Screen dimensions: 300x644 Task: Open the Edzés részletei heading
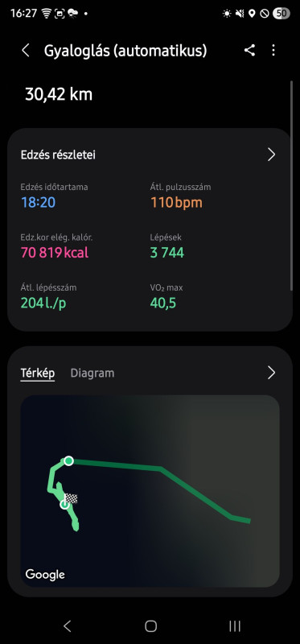pyautogui.click(x=58, y=155)
